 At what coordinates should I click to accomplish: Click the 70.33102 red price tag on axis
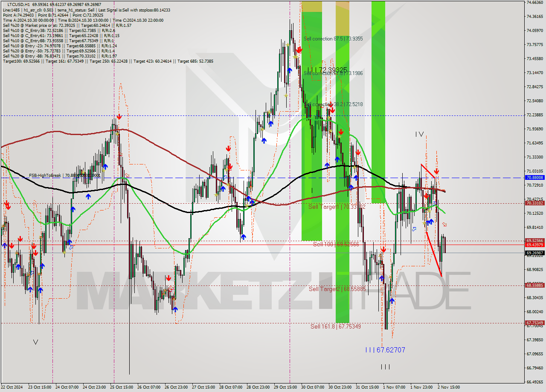click(x=534, y=203)
